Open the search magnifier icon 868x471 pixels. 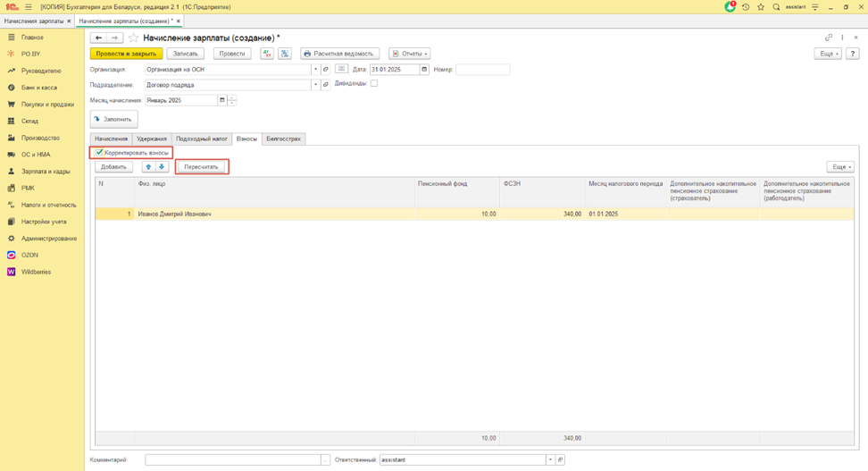[x=776, y=7]
